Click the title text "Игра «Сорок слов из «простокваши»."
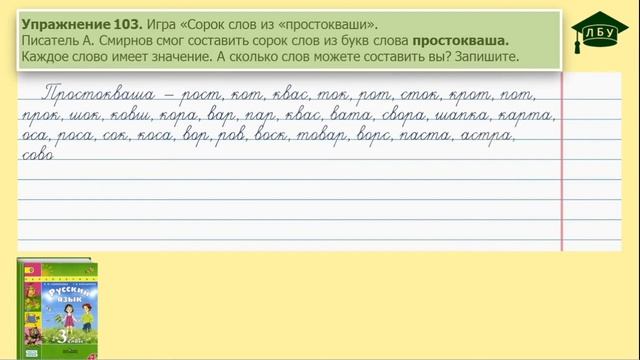 262,24
